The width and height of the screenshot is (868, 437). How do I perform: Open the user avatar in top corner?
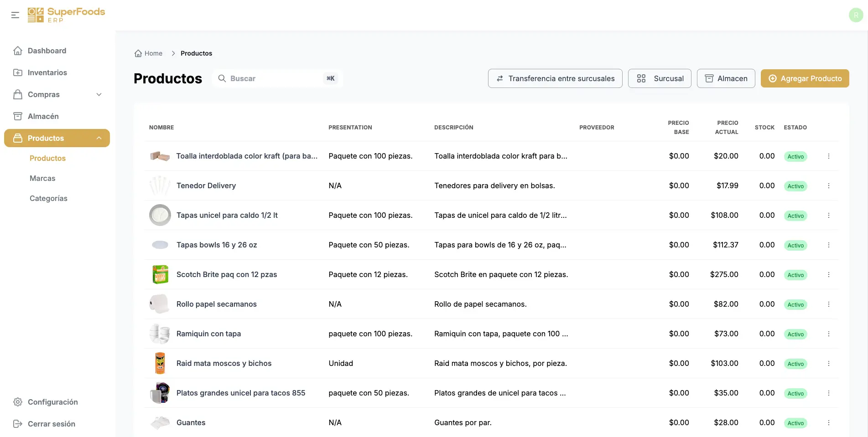[855, 15]
